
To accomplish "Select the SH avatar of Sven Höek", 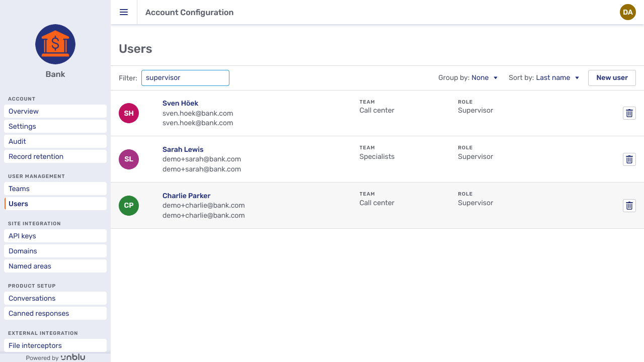I will point(128,113).
